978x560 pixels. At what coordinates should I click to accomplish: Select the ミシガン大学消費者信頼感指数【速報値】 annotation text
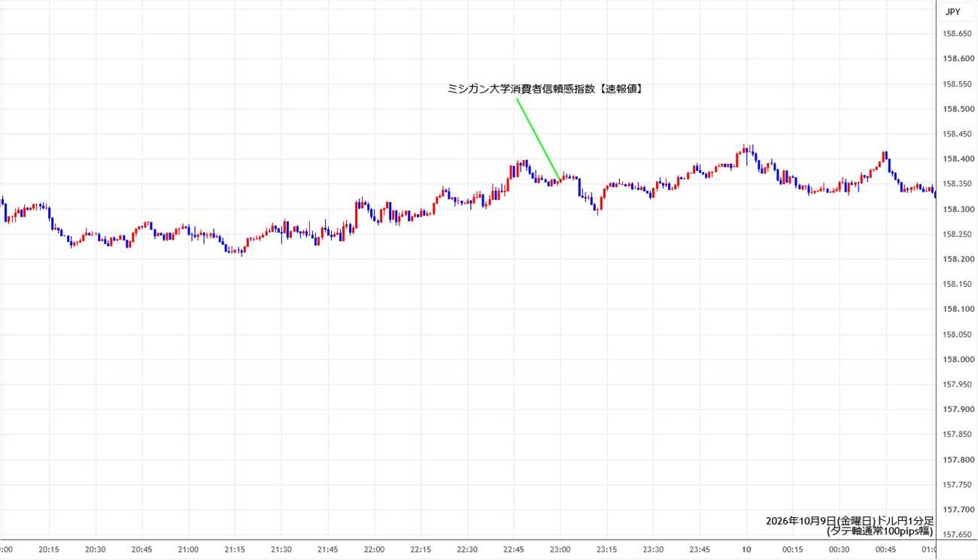545,89
